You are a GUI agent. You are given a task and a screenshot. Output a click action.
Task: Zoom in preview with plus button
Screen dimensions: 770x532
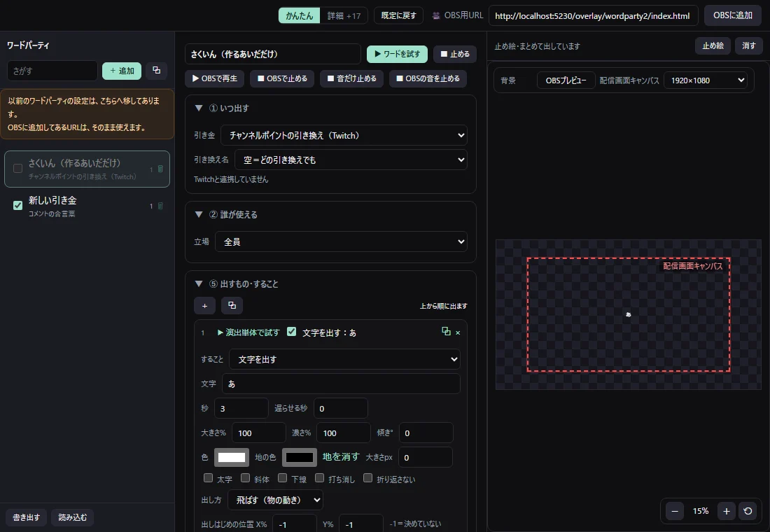[727, 511]
